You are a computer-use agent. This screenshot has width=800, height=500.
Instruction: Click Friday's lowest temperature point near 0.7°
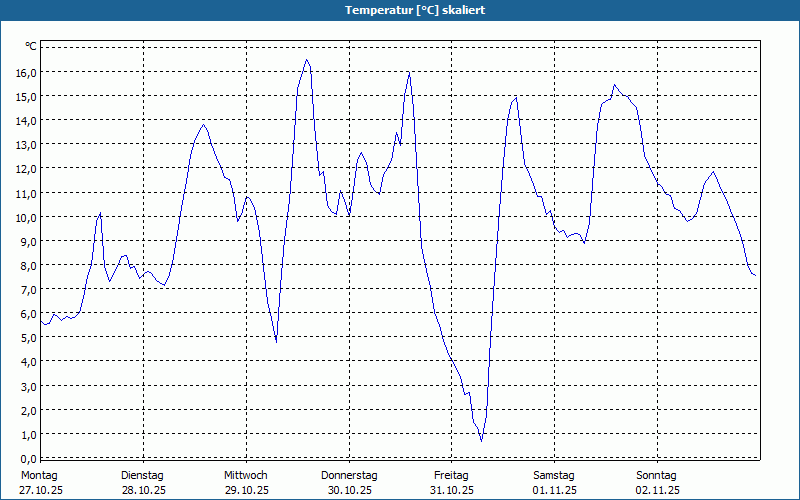(x=482, y=441)
